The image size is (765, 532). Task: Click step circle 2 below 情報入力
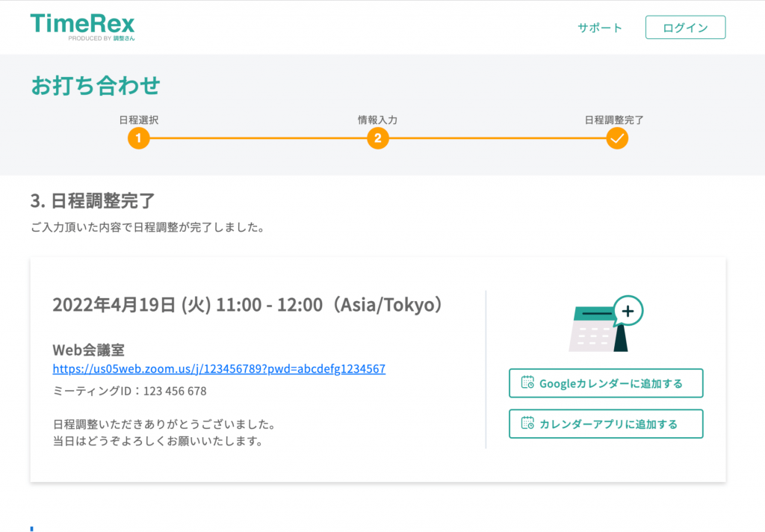coord(377,138)
